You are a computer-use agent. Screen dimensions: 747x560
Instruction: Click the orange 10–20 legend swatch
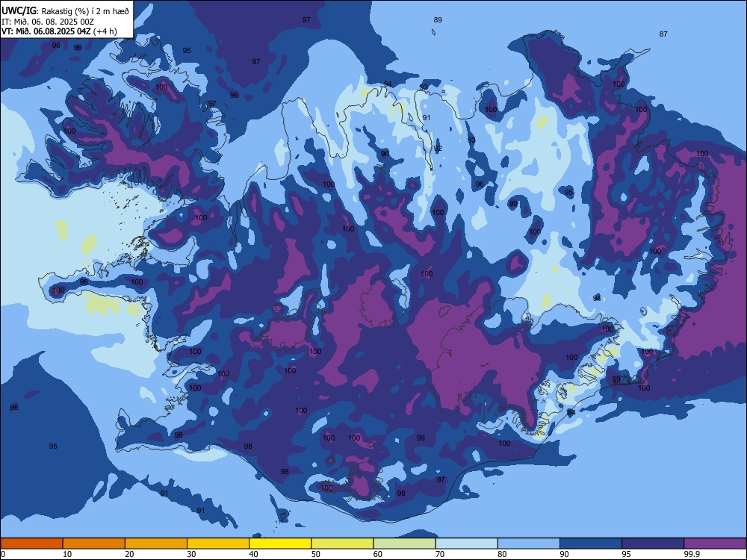click(94, 544)
